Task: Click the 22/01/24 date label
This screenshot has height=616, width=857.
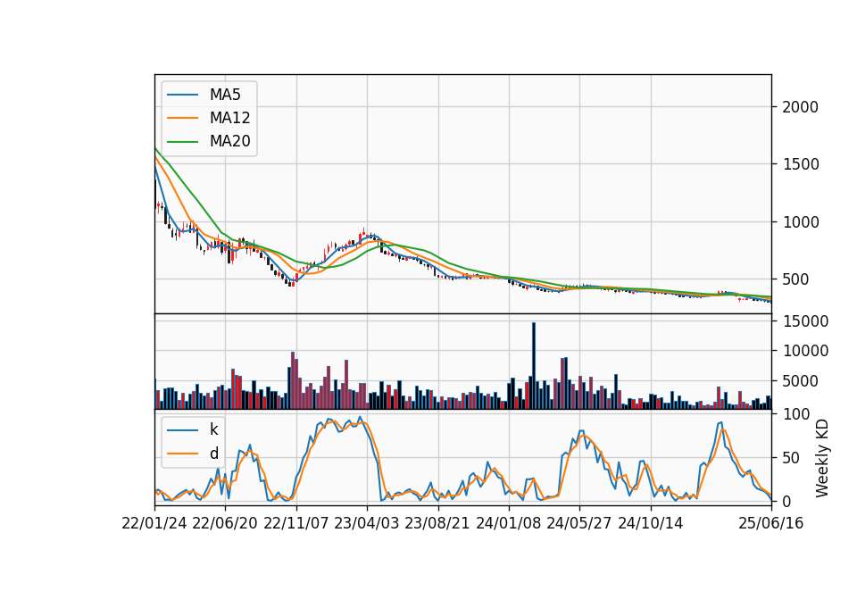Action: 154,523
